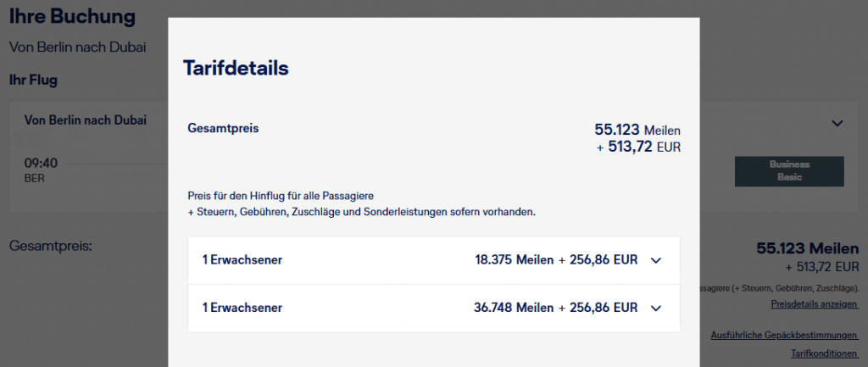Click the 09:40 departure time

pyautogui.click(x=41, y=163)
